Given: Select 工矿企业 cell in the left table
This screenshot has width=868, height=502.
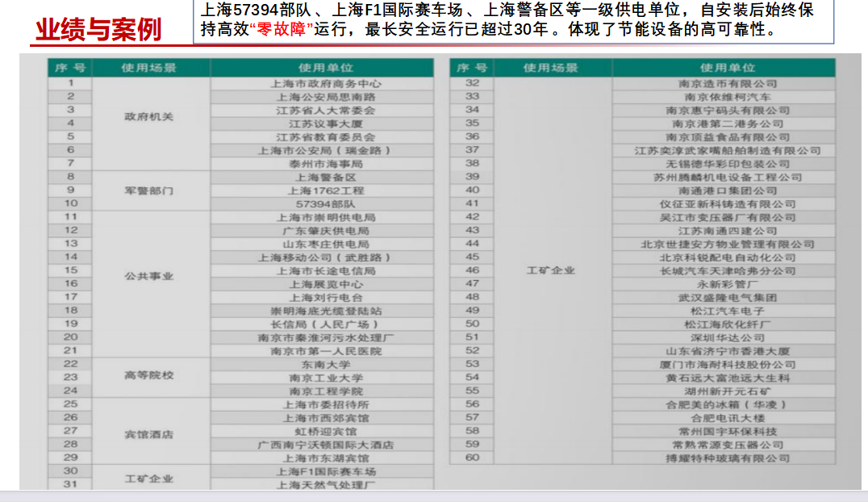Looking at the screenshot, I should [x=149, y=479].
